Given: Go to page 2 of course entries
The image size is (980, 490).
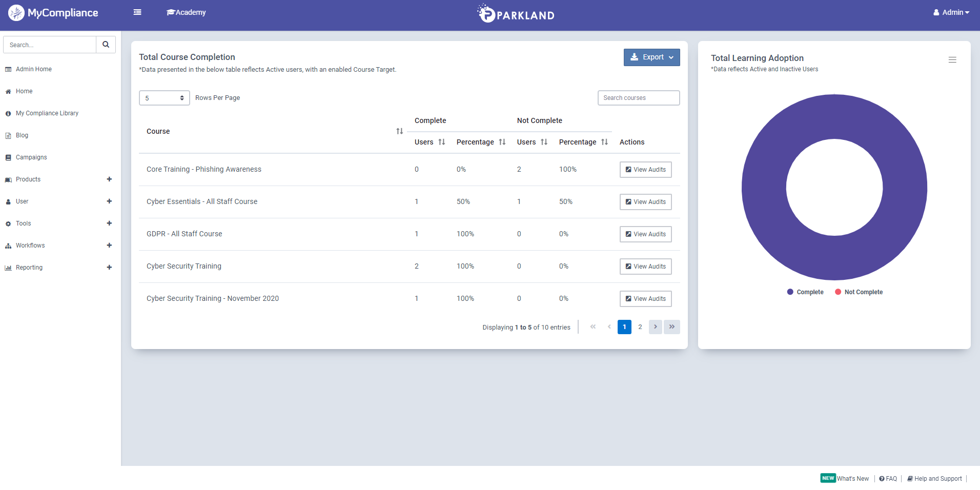Looking at the screenshot, I should 640,326.
